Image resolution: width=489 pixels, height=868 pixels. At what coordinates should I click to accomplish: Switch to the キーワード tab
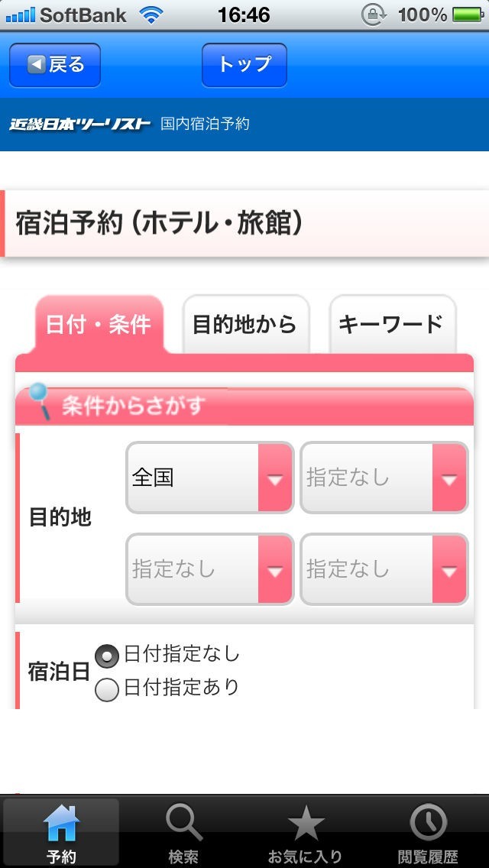pyautogui.click(x=391, y=325)
